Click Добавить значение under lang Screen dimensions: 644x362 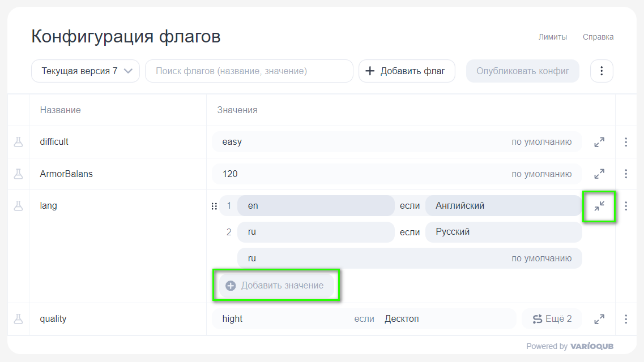click(x=276, y=285)
